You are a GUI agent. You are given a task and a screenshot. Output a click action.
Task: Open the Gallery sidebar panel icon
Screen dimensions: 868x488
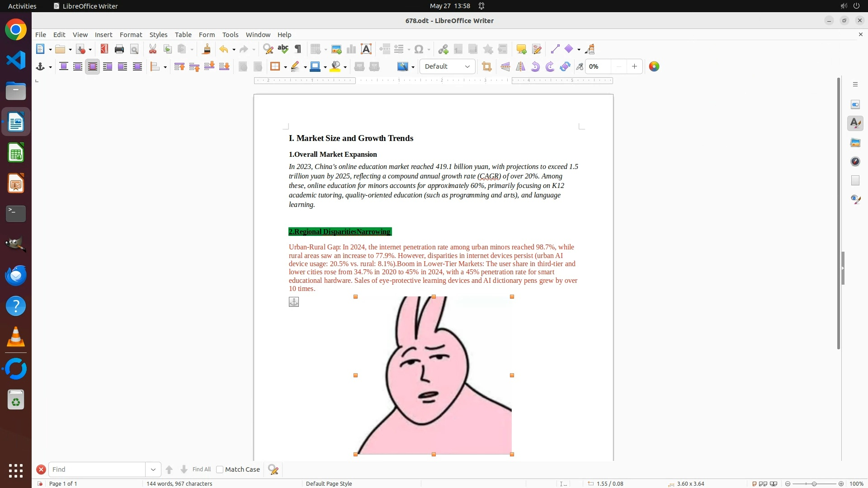coord(855,143)
